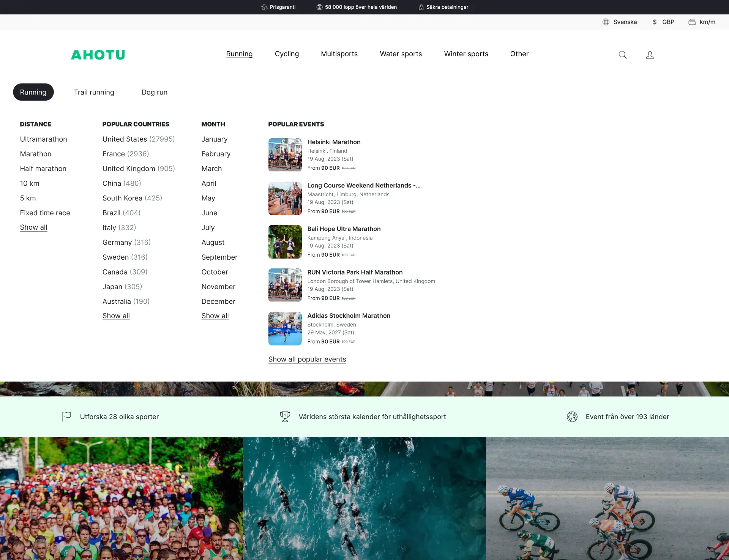Open the Helsinki Marathon thumbnail
729x560 pixels.
[285, 155]
